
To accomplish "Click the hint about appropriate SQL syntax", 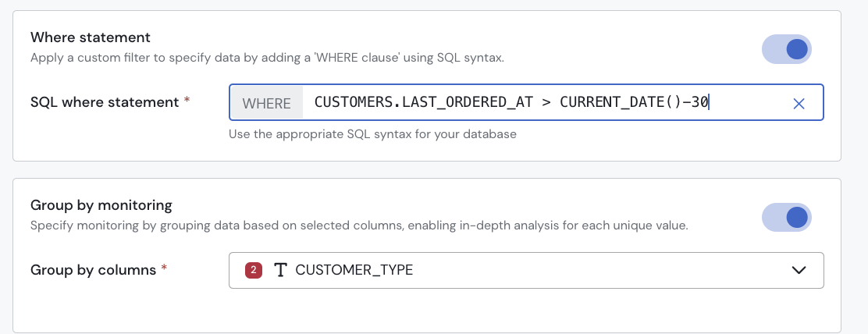I will pyautogui.click(x=372, y=133).
